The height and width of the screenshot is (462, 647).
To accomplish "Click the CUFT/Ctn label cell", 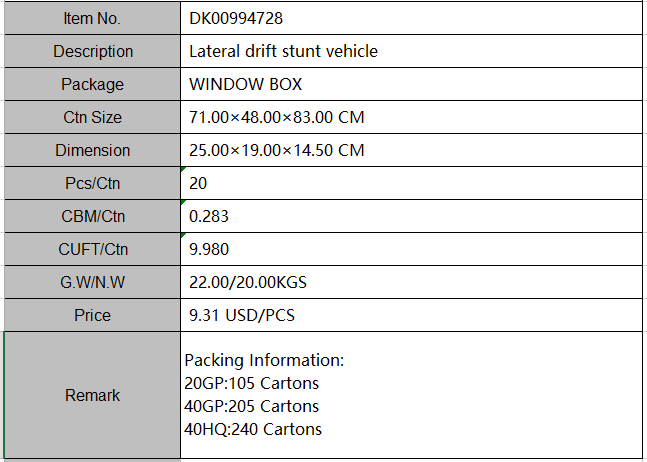I will pos(92,249).
